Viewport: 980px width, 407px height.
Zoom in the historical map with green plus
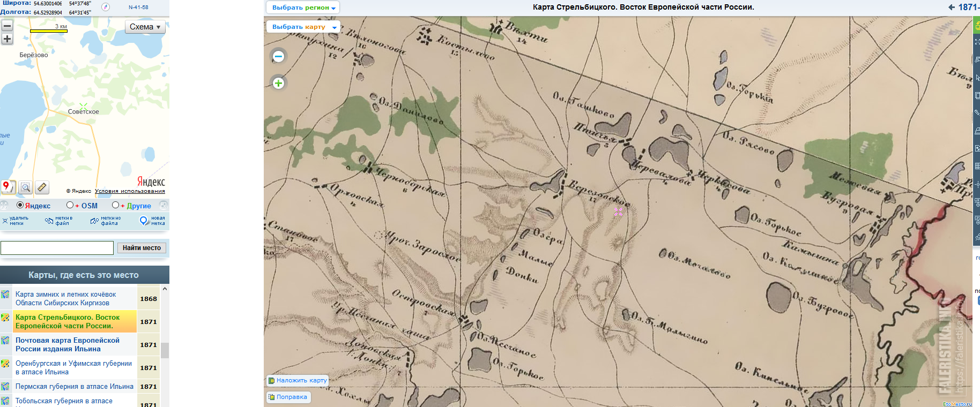click(x=278, y=83)
